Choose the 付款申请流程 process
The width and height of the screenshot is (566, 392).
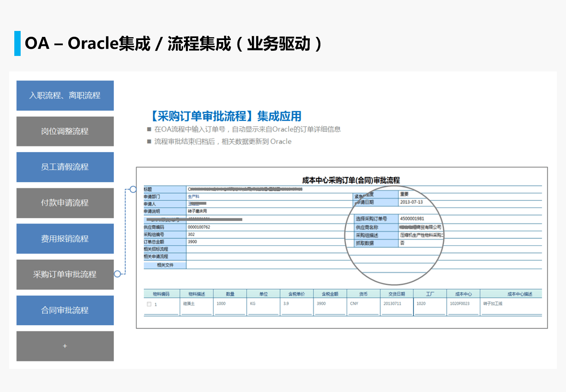click(65, 203)
